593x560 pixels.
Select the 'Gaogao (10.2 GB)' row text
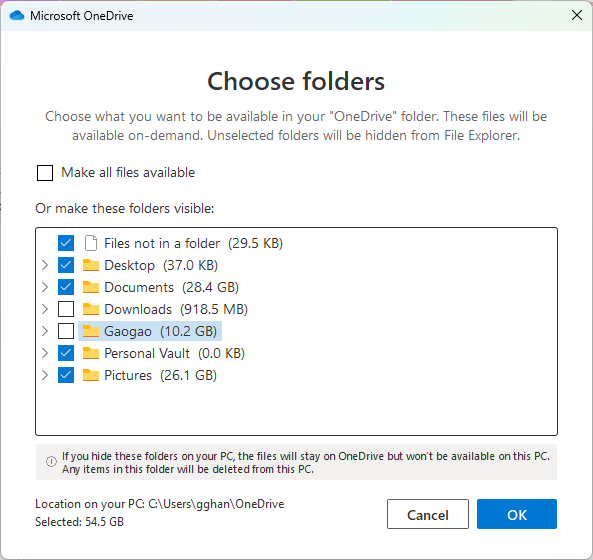tap(160, 331)
